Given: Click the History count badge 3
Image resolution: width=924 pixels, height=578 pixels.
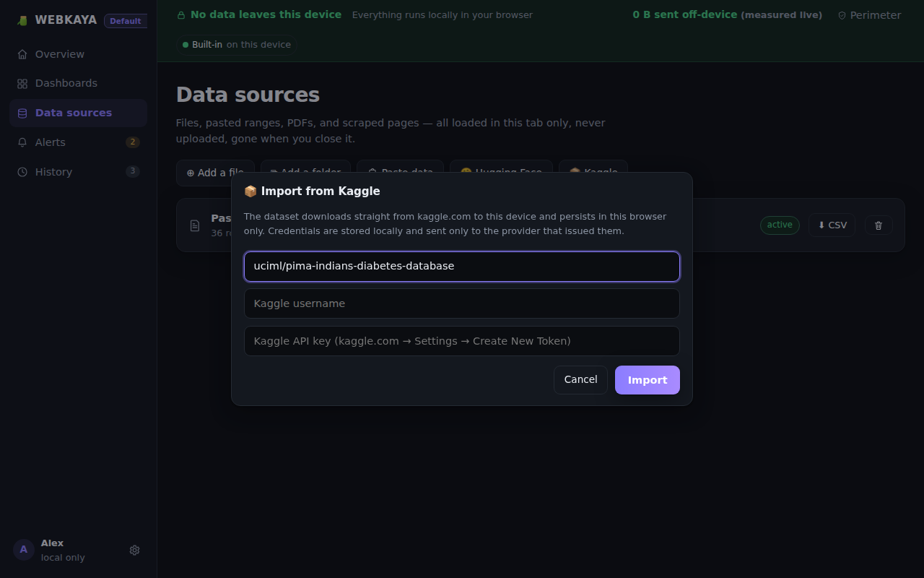Looking at the screenshot, I should (x=133, y=171).
